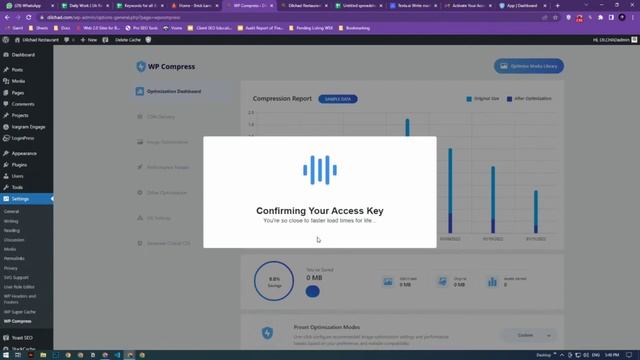This screenshot has height=360, width=640.
Task: Open the Instagram Engage menu item
Action: (28, 127)
